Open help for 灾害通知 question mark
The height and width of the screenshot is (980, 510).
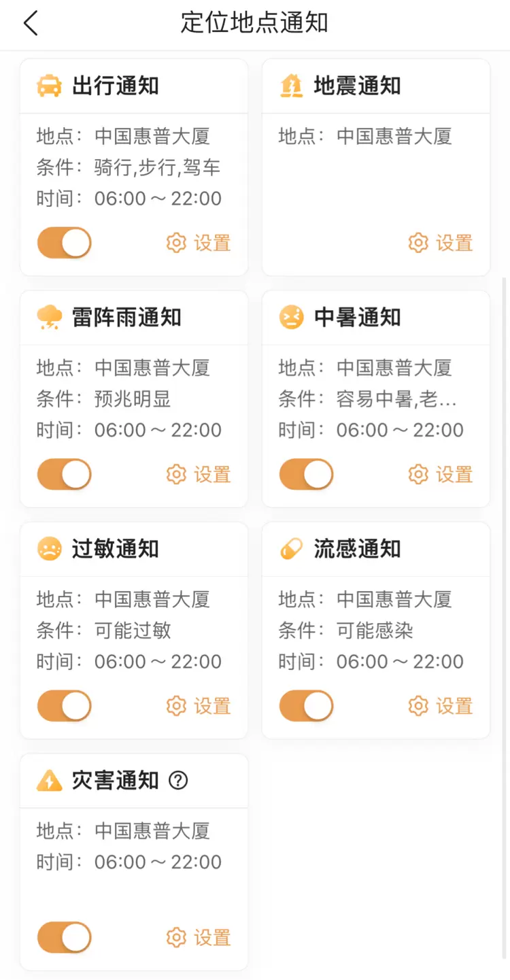click(178, 781)
